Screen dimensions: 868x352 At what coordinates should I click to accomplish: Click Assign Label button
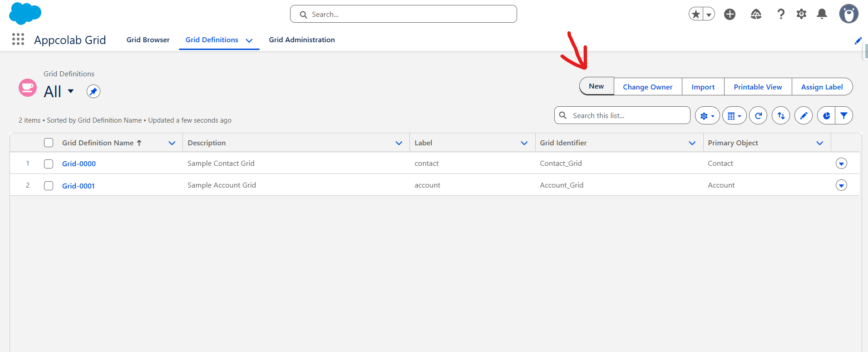point(822,87)
